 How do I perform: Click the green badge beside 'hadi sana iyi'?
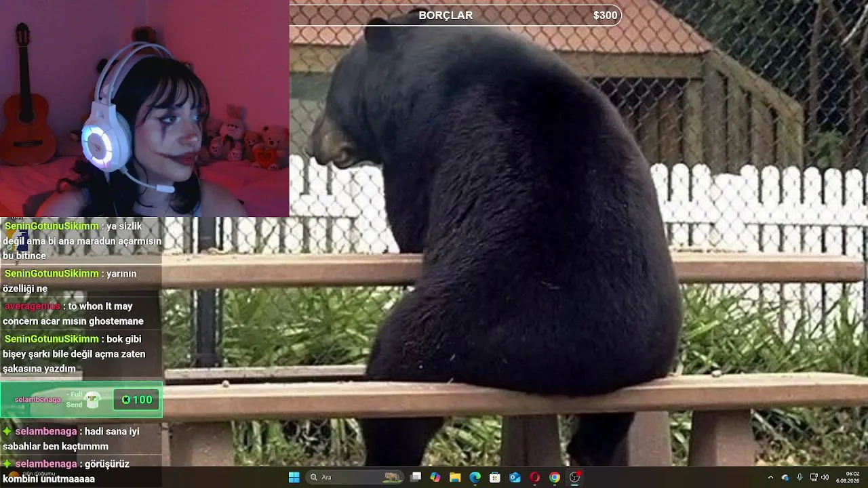point(7,431)
